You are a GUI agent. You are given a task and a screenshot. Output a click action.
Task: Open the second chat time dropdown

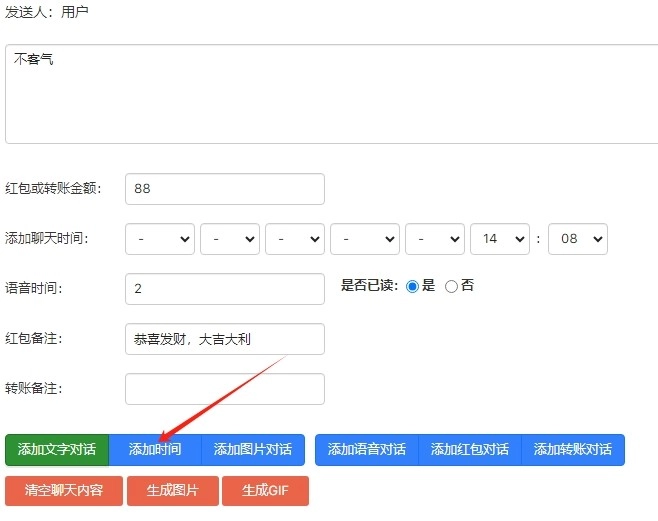pos(230,239)
